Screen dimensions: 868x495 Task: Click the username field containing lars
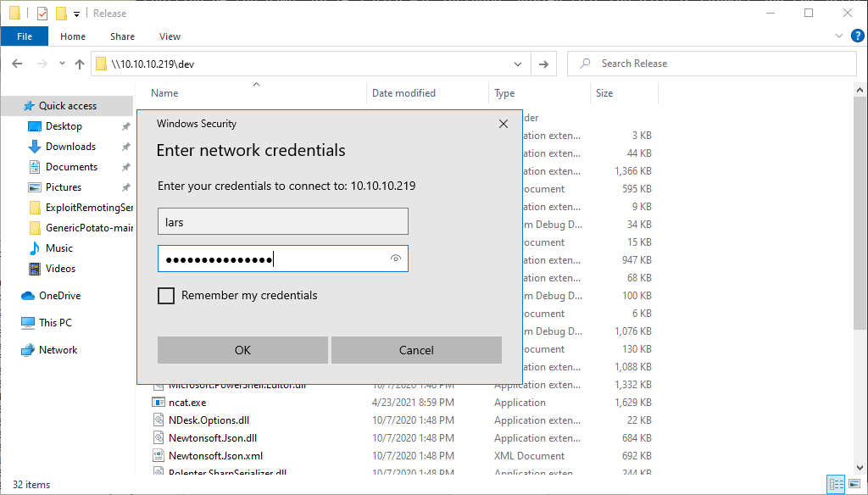pos(283,221)
